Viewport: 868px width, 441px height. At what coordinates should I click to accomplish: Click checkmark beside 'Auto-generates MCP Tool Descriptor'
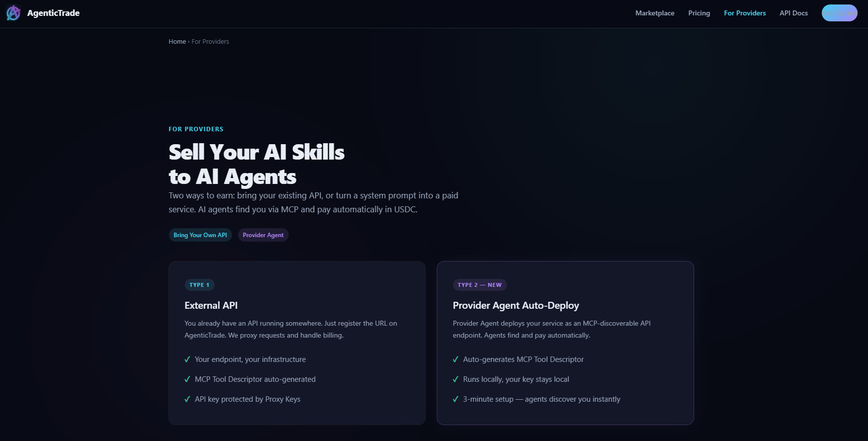tap(456, 359)
